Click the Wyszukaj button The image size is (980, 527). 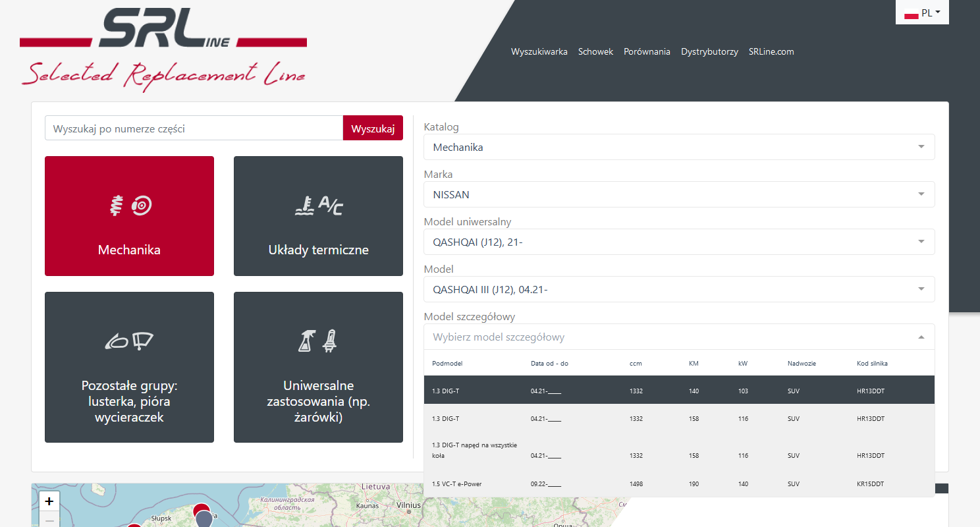(x=373, y=128)
